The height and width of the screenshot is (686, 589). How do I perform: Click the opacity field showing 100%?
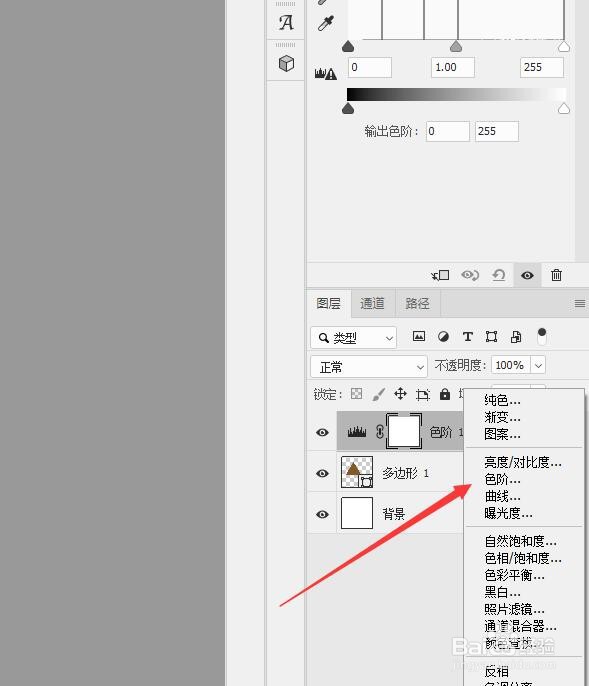(511, 365)
